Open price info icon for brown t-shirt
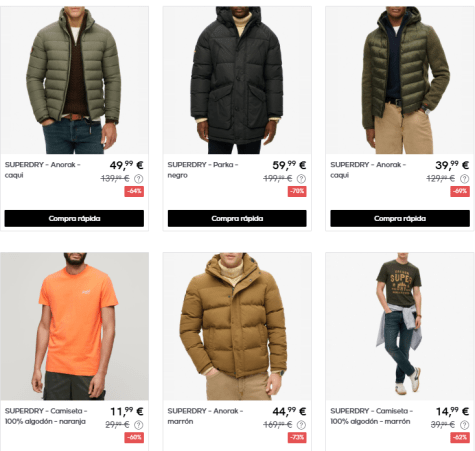The height and width of the screenshot is (451, 475). (464, 425)
